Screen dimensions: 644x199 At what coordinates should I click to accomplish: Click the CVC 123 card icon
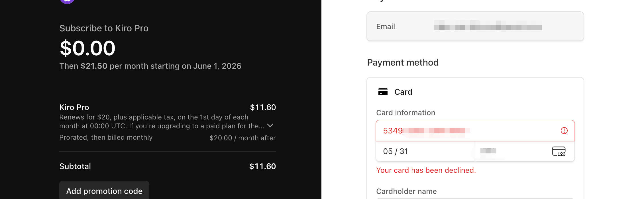coord(559,151)
